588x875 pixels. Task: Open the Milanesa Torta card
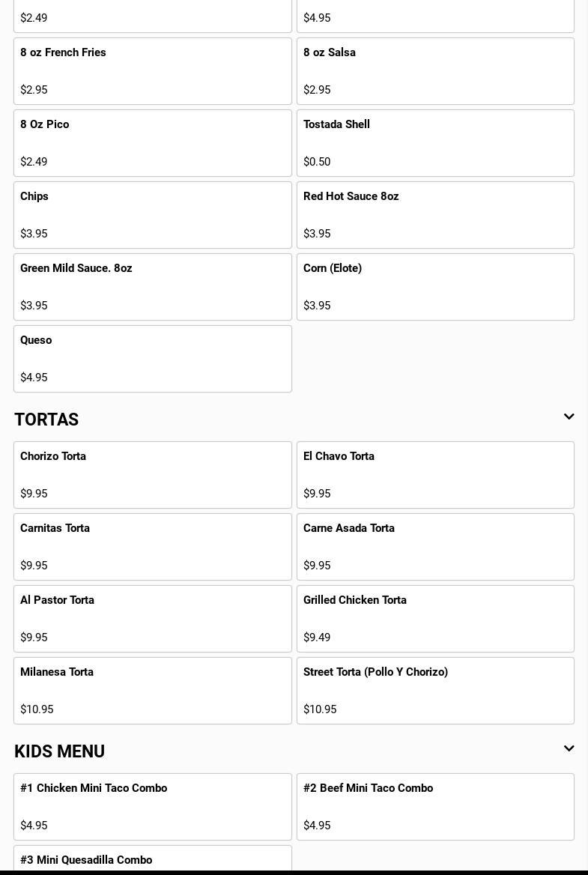point(152,691)
